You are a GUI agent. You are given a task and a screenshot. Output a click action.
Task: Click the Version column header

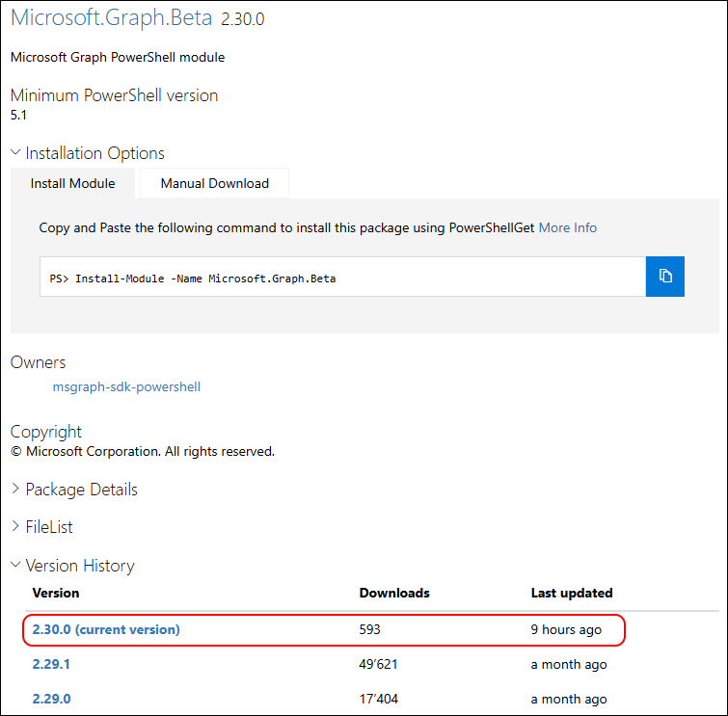pos(56,593)
